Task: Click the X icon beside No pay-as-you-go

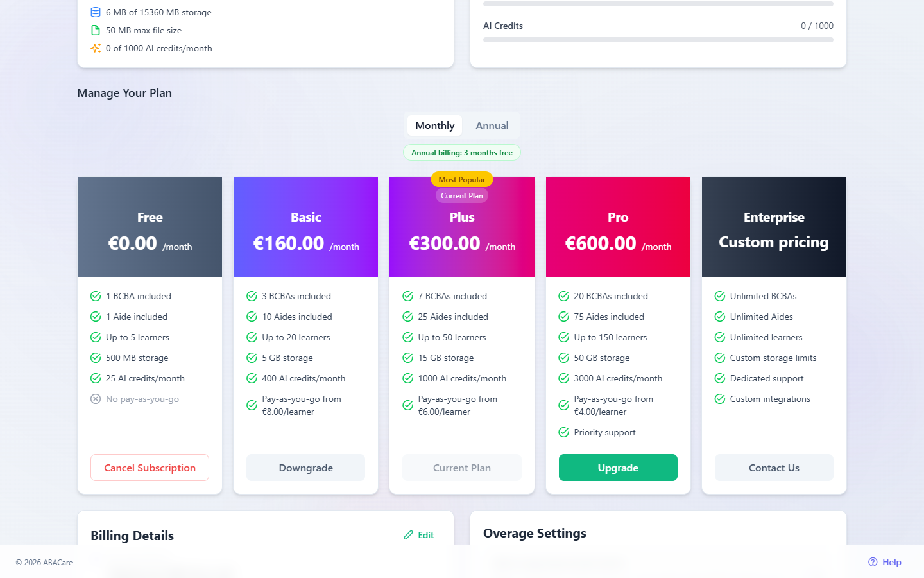Action: (x=96, y=399)
